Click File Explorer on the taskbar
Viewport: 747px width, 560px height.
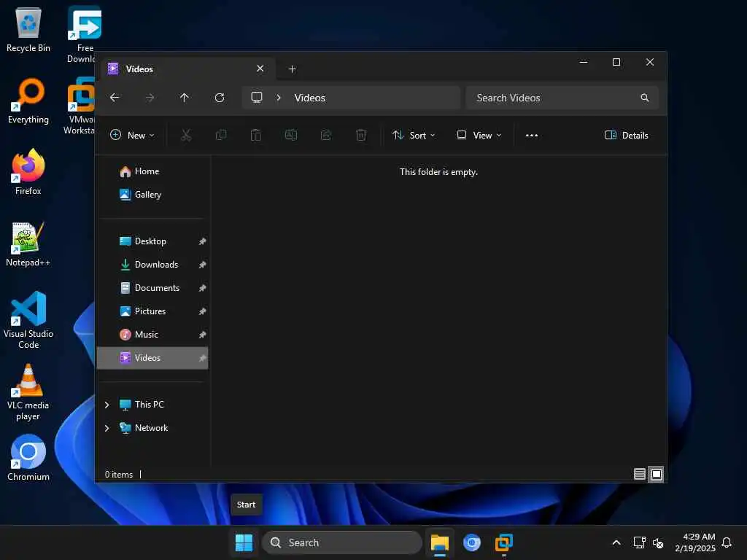click(440, 542)
